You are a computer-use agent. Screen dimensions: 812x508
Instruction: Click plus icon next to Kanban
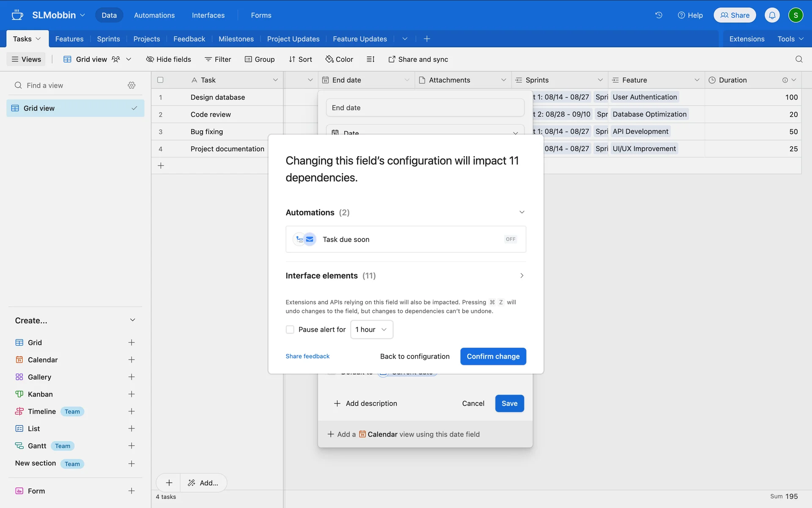tap(132, 394)
